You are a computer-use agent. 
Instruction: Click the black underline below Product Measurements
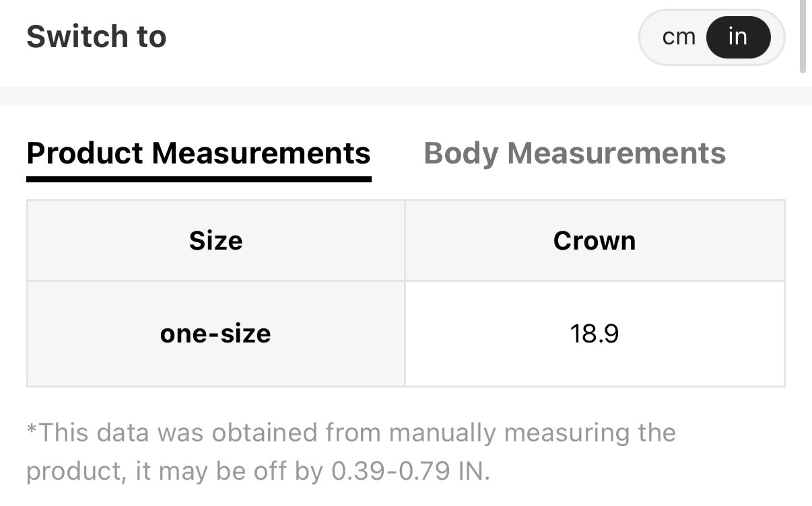(199, 179)
